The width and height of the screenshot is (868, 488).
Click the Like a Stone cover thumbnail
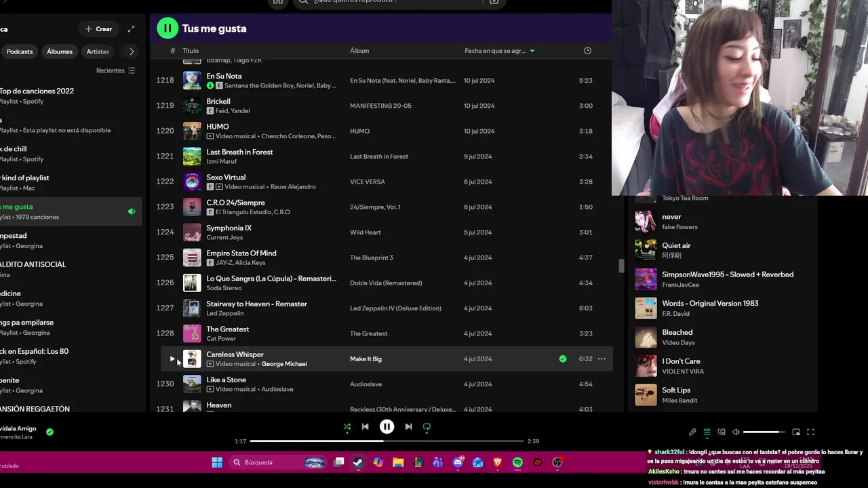[x=192, y=384]
